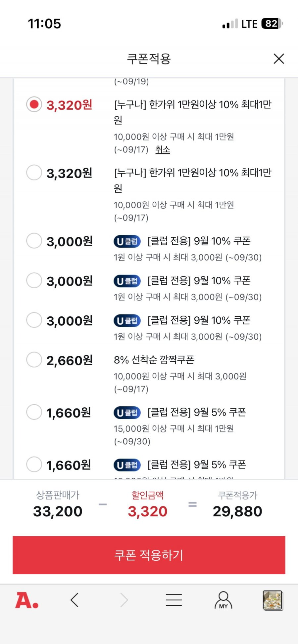
Task: Select the last partially visible 1,660원 radio
Action: pyautogui.click(x=34, y=464)
